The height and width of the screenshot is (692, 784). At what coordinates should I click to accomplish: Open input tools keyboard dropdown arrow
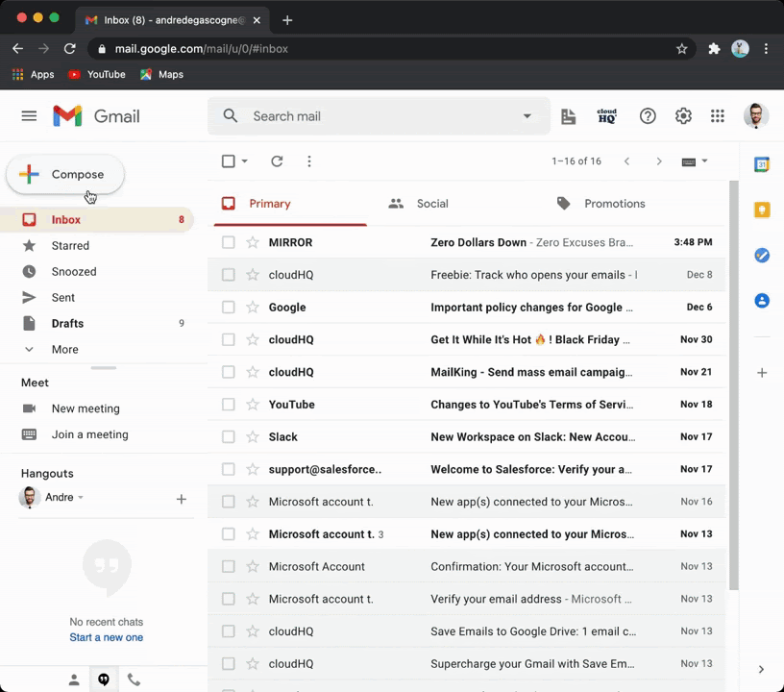click(x=704, y=161)
